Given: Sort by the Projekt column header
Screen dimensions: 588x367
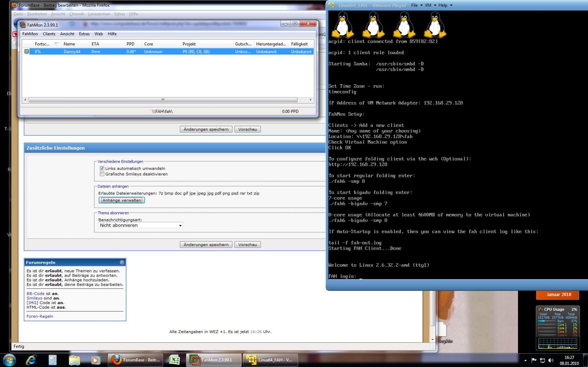Looking at the screenshot, I should click(207, 44).
